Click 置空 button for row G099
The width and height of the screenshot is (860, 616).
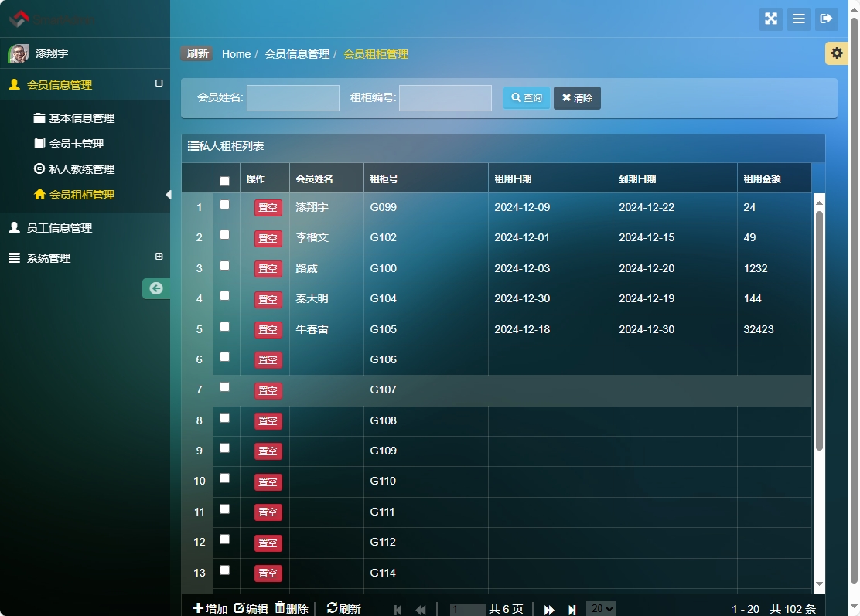coord(268,208)
